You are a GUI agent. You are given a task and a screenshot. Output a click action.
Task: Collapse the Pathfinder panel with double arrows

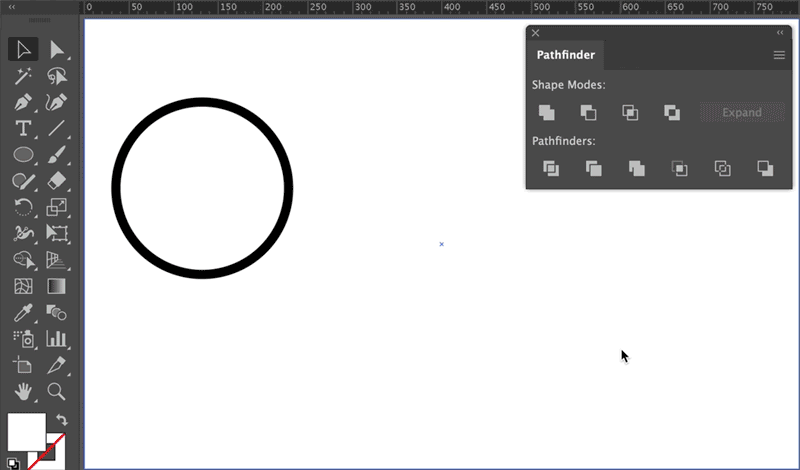coord(780,33)
